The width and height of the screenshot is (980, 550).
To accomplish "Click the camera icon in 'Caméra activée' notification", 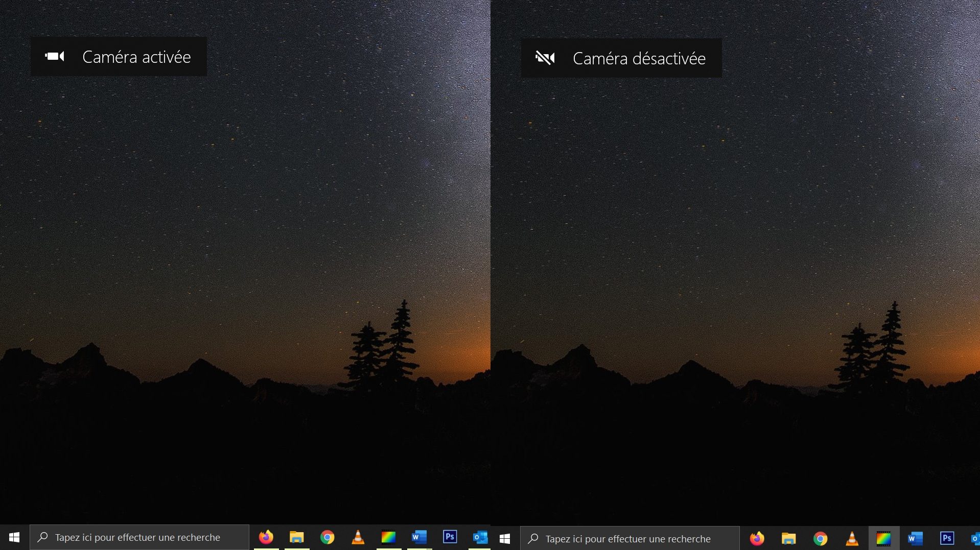I will (55, 56).
